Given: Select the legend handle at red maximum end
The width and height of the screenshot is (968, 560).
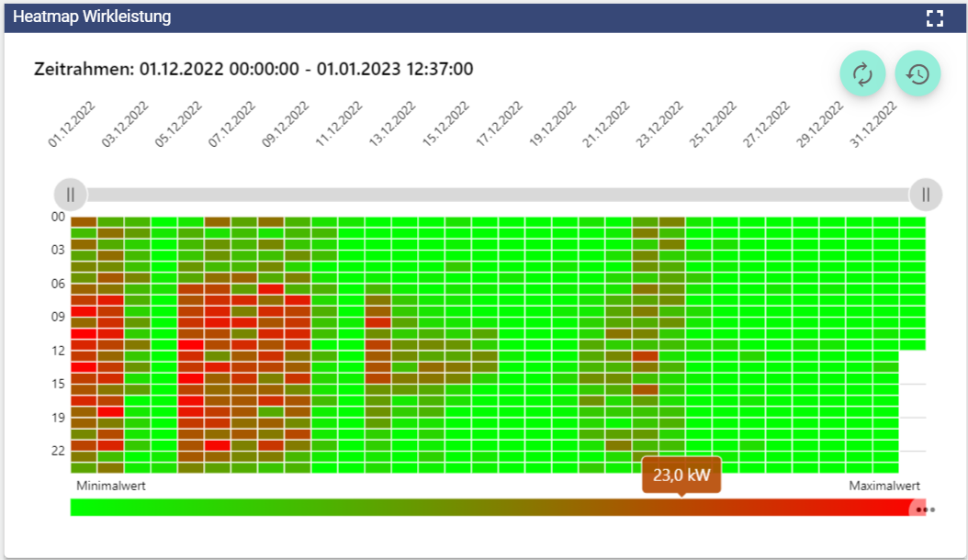Looking at the screenshot, I should pos(916,509).
